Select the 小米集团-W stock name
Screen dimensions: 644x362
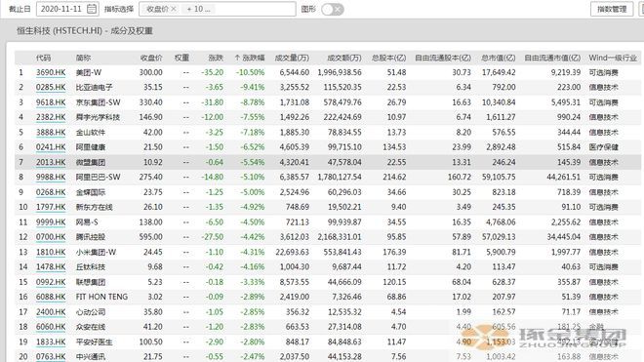click(x=96, y=253)
